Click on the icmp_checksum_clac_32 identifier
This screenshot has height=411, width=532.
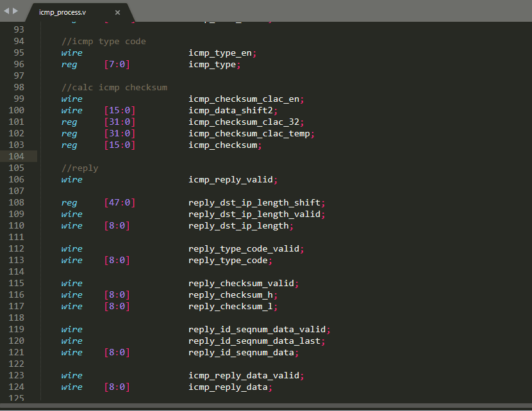point(246,122)
